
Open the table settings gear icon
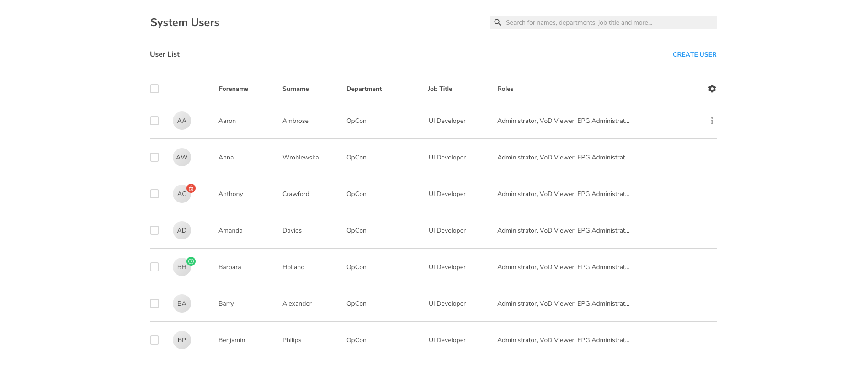(x=712, y=89)
